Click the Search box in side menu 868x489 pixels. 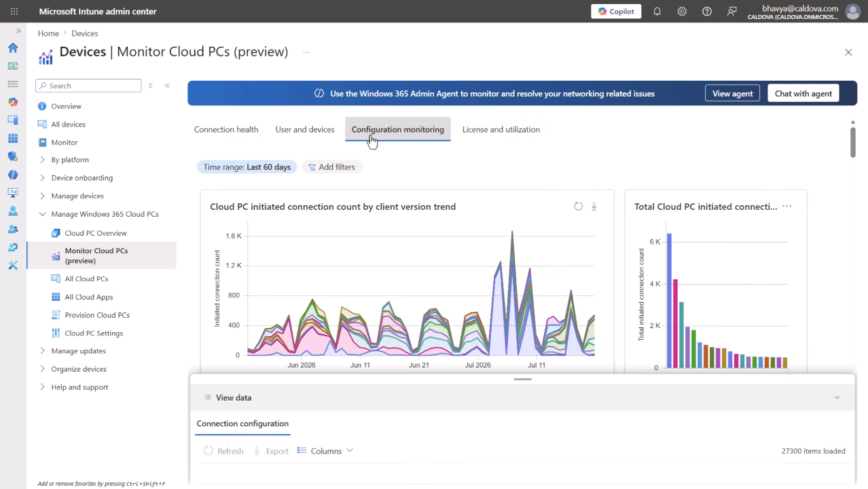coord(88,86)
